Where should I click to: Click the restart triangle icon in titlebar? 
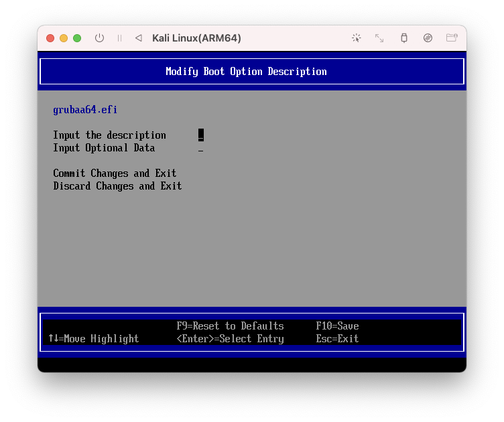[x=139, y=38]
